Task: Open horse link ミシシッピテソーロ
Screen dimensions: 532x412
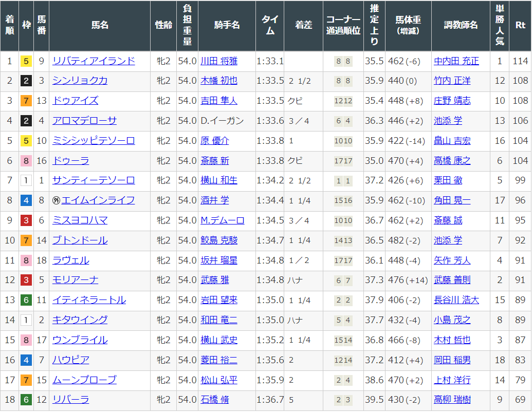Action: 94,141
